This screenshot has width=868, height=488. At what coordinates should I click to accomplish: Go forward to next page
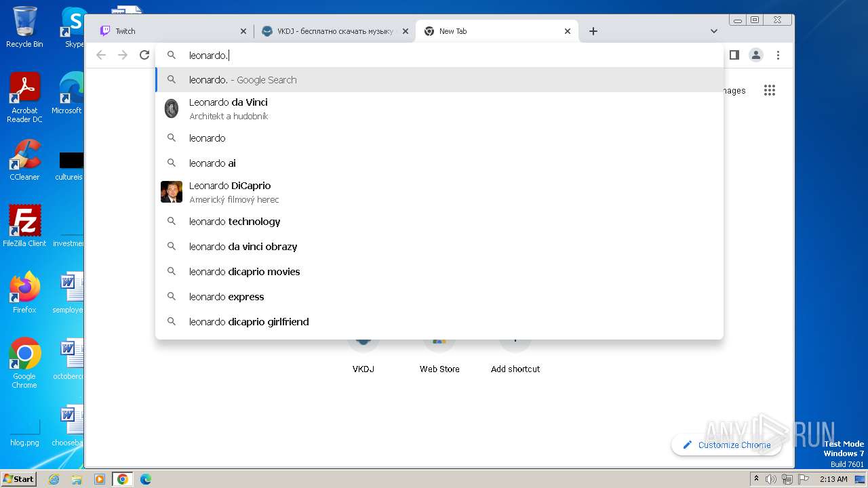pos(123,55)
